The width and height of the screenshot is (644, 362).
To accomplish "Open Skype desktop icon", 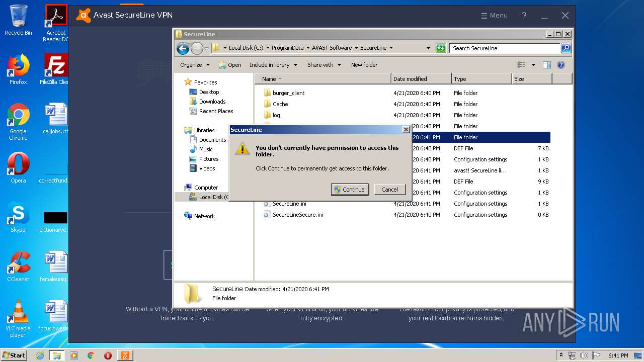I will pos(18,217).
